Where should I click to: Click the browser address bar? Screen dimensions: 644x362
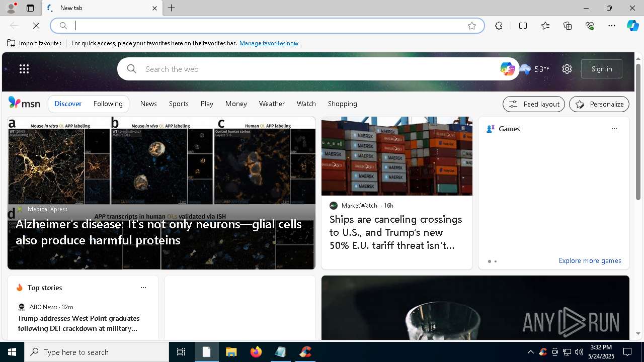tap(267, 26)
